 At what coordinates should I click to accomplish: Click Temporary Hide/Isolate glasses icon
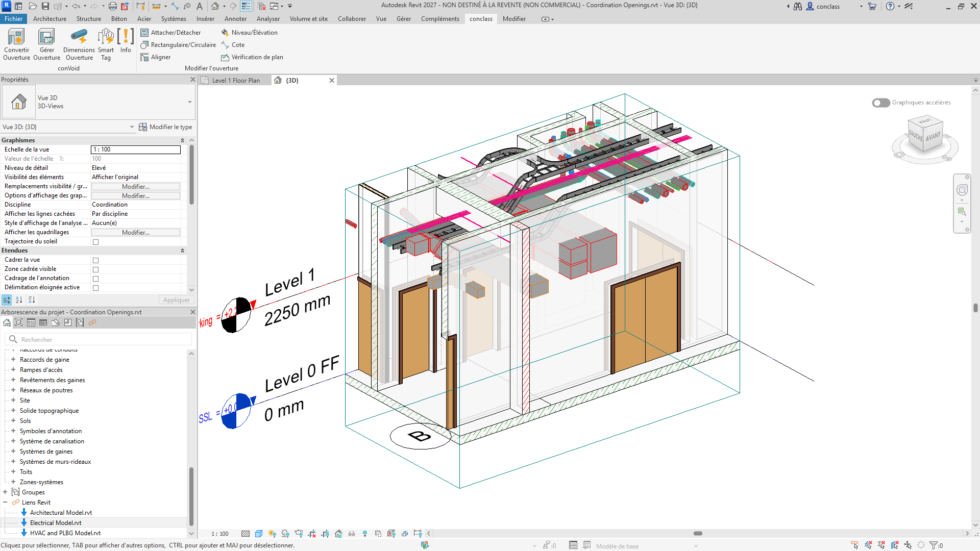[x=352, y=534]
